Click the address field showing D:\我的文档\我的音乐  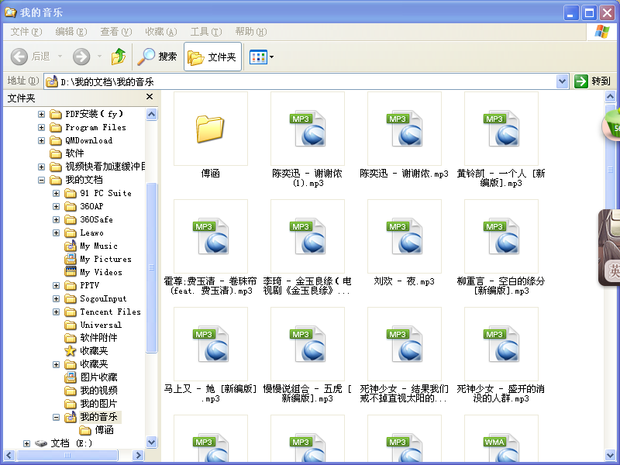tap(300, 81)
